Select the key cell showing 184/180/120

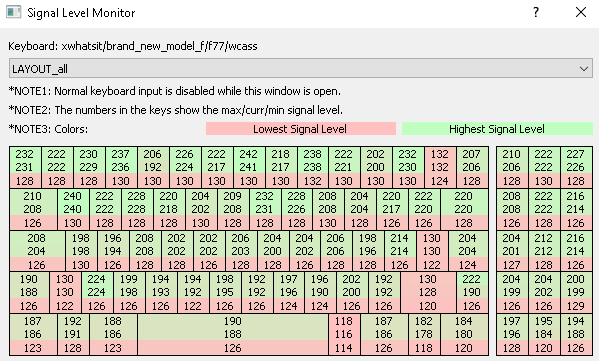click(x=464, y=335)
